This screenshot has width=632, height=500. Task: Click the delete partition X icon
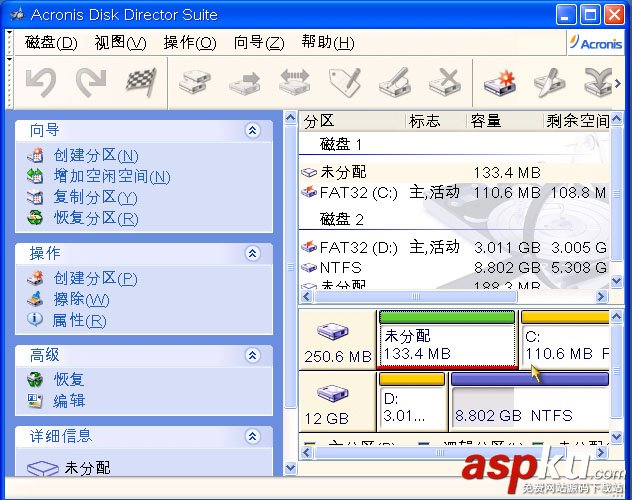tap(445, 82)
